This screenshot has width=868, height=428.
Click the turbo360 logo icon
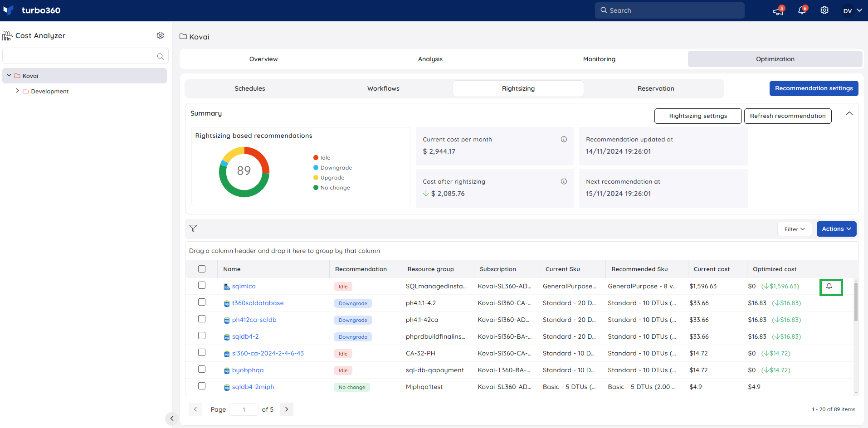(8, 10)
